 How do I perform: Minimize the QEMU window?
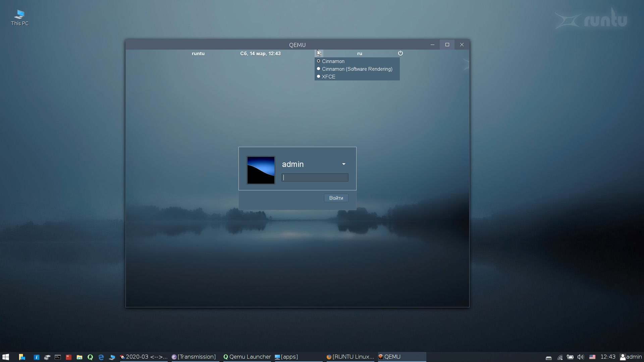432,45
